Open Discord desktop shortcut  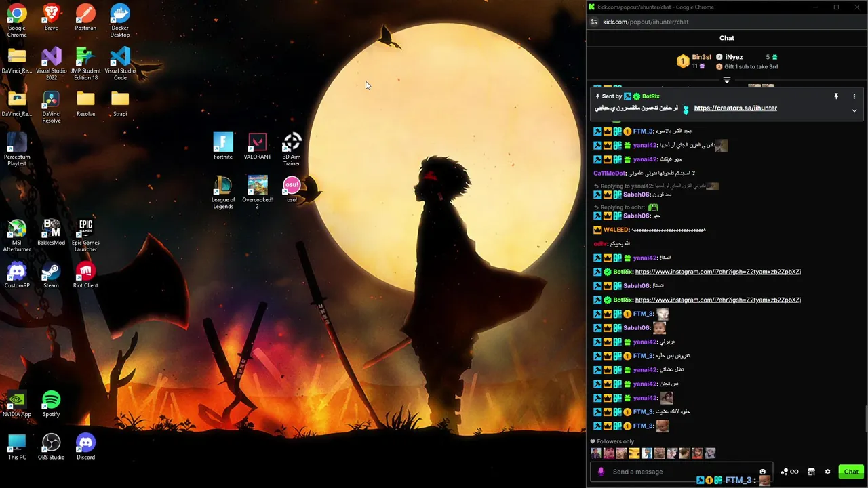85,447
